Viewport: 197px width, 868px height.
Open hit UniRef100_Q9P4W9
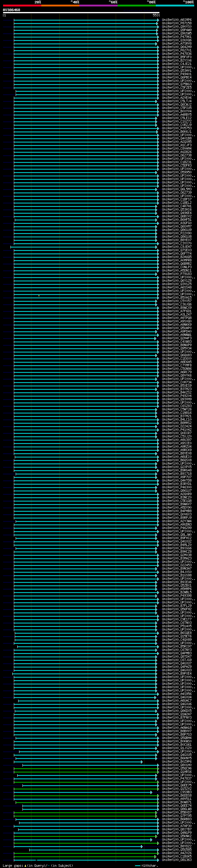tap(177, 30)
